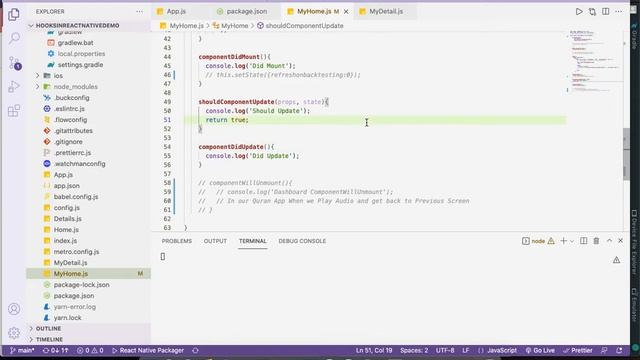Viewport: 640px width, 360px height.
Task: Click MyHome.js breadcrumb file segment
Action: [x=187, y=26]
